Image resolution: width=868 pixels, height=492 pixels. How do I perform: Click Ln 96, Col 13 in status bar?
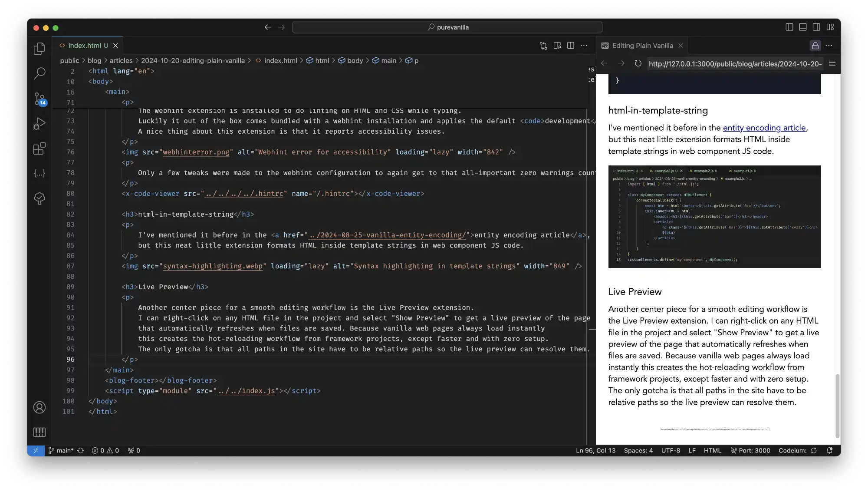[595, 450]
